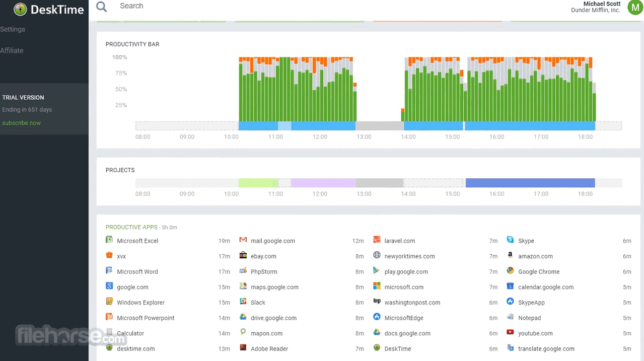Viewport: 644px width, 361px height.
Task: Open the green user avatar M
Action: [x=635, y=7]
